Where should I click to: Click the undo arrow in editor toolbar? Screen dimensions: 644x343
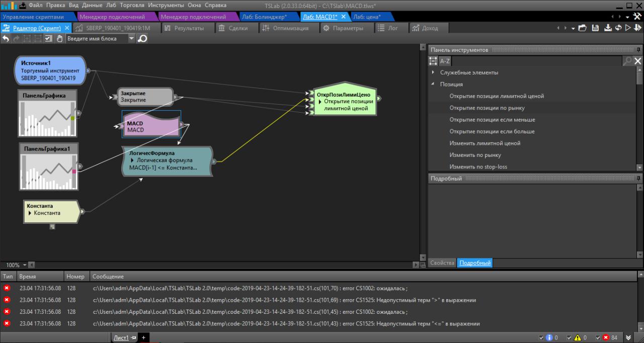pyautogui.click(x=6, y=39)
